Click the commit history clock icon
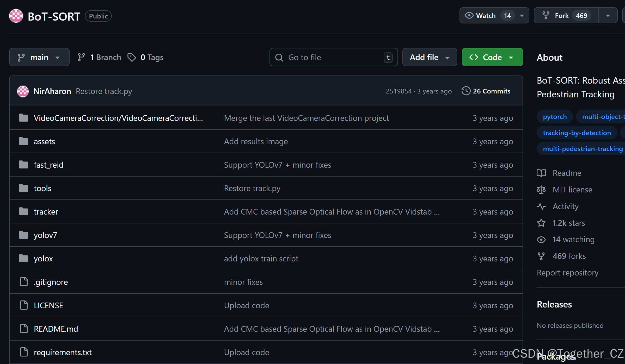This screenshot has height=364, width=625. [x=466, y=91]
